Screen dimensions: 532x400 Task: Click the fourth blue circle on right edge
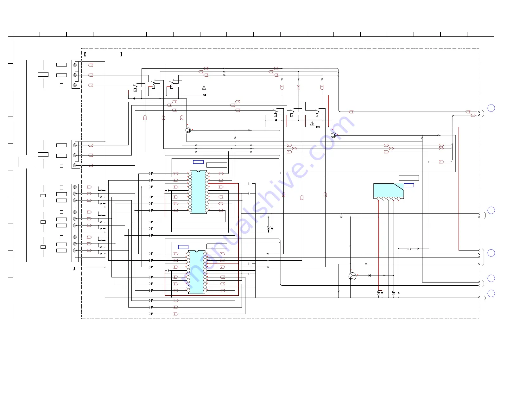point(491,278)
